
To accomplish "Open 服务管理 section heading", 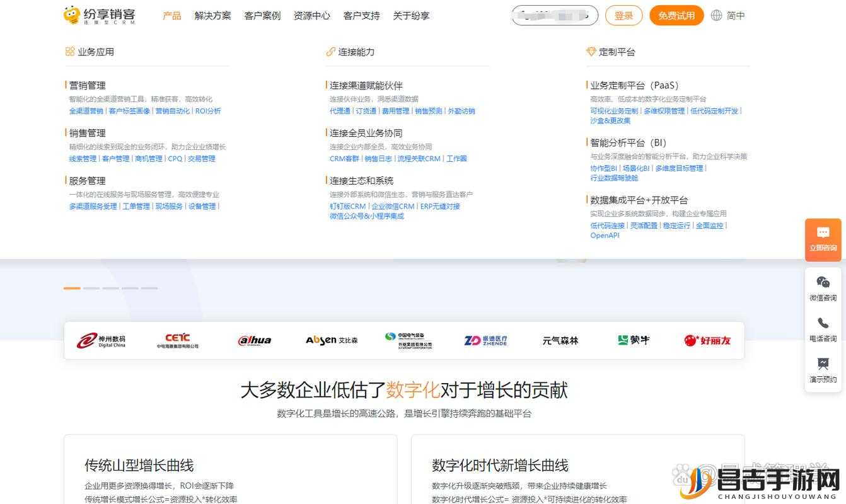I will (x=87, y=181).
